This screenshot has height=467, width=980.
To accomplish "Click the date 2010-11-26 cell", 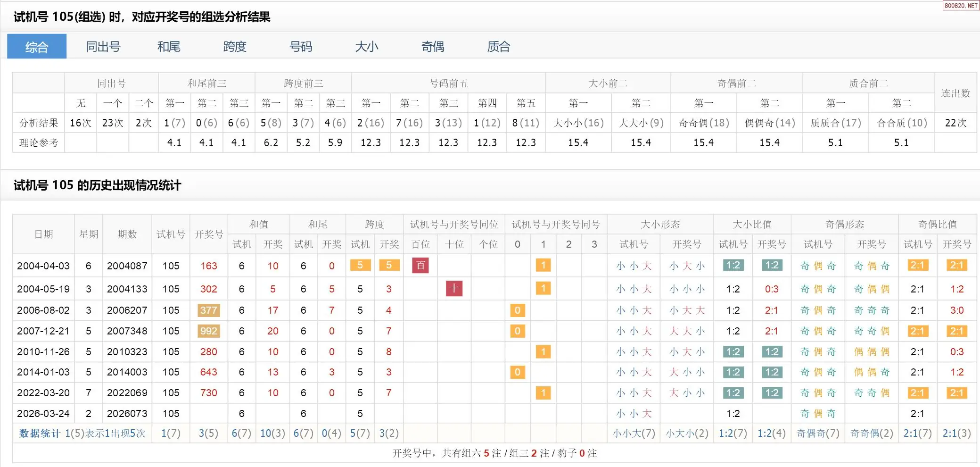I will click(43, 352).
